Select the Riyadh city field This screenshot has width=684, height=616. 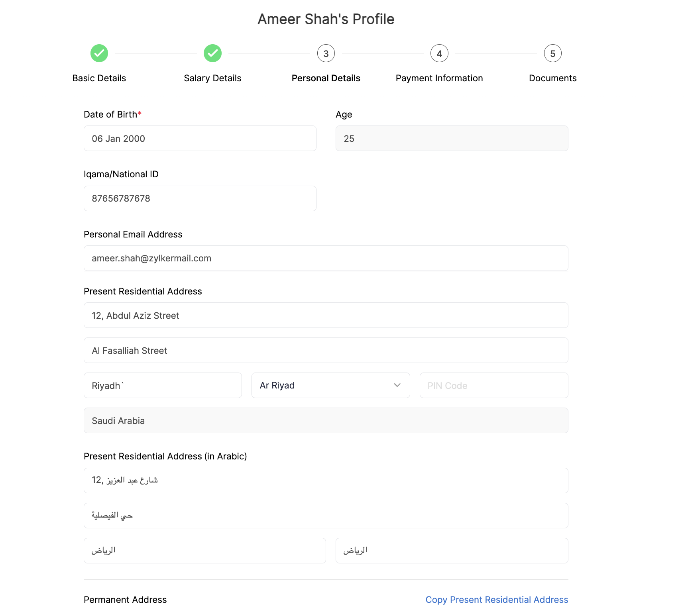(163, 385)
